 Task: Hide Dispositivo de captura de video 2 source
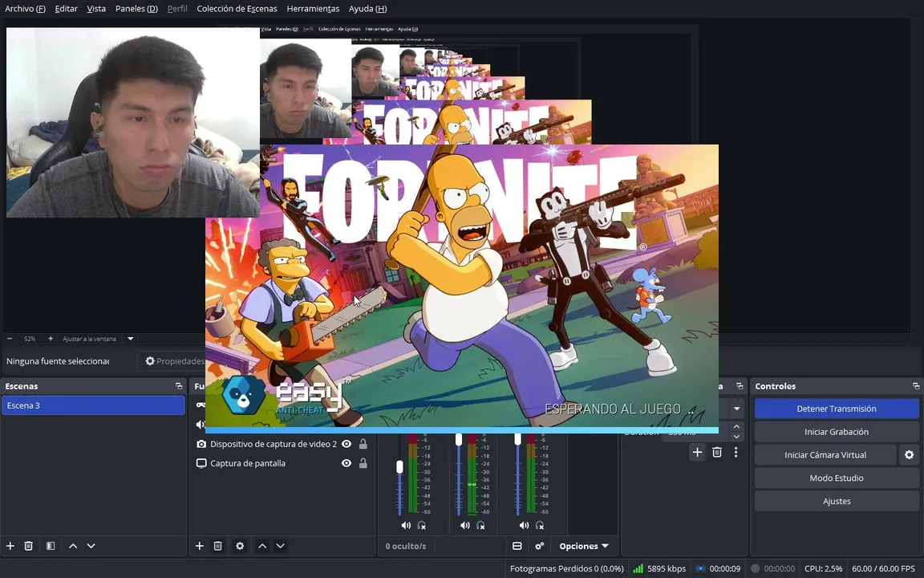pyautogui.click(x=346, y=444)
